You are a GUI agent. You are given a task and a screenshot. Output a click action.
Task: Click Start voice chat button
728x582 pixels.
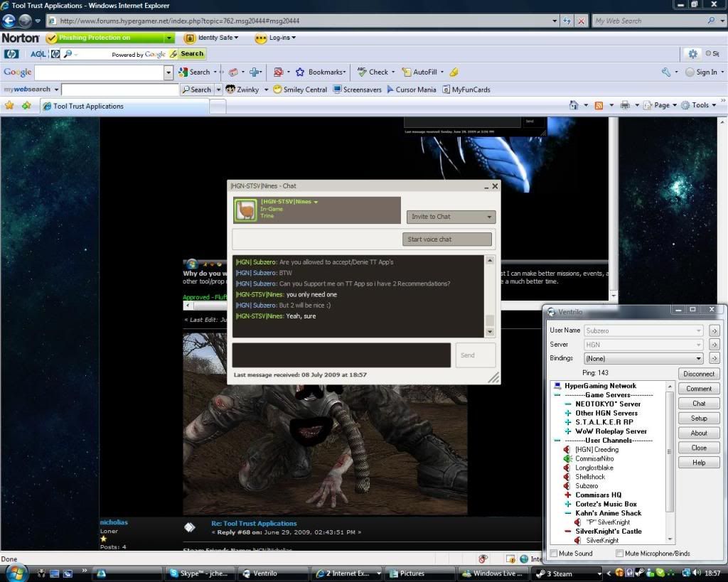(447, 239)
